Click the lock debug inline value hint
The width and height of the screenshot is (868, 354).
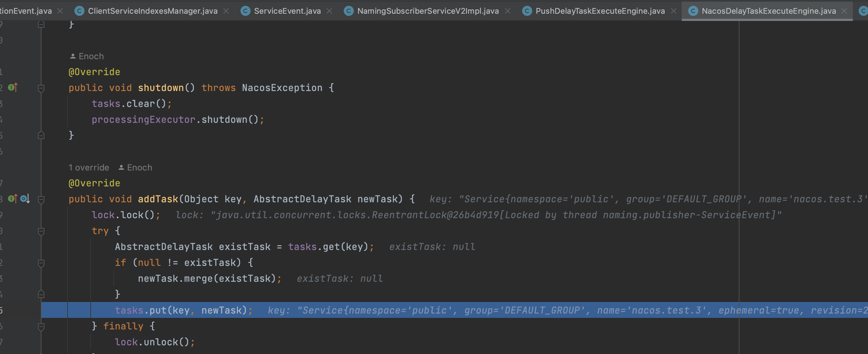pos(478,215)
